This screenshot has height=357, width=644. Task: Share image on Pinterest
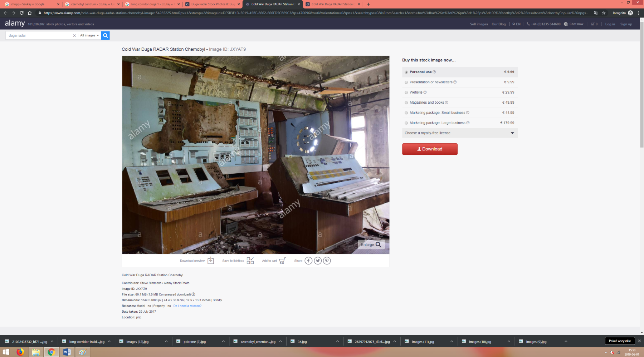[327, 261]
